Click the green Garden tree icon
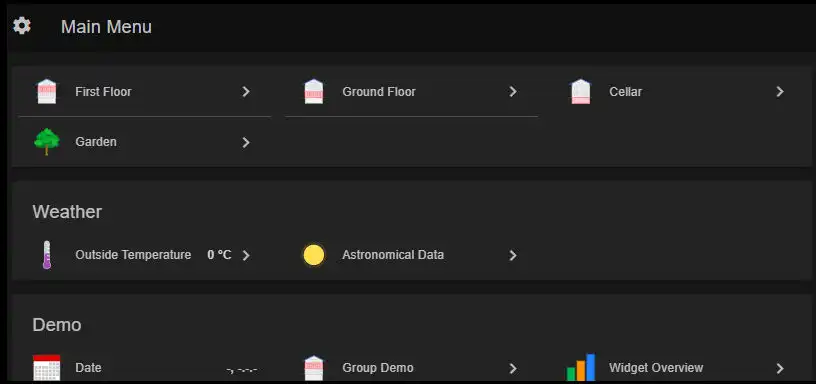This screenshot has height=384, width=816. (x=47, y=142)
